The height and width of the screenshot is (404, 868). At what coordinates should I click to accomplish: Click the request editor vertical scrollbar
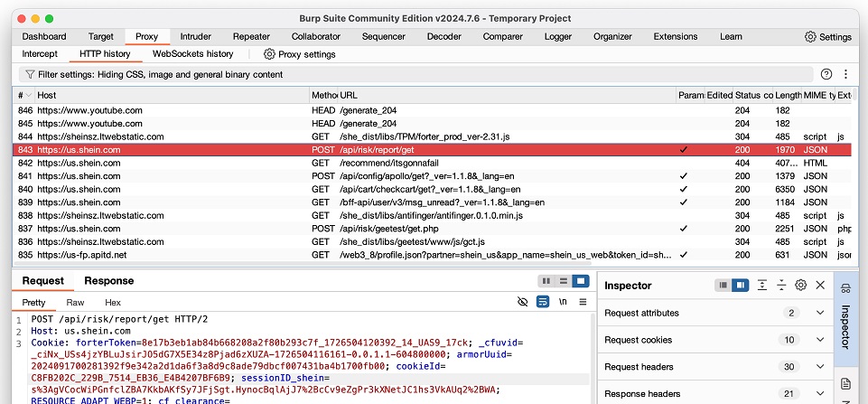click(593, 359)
